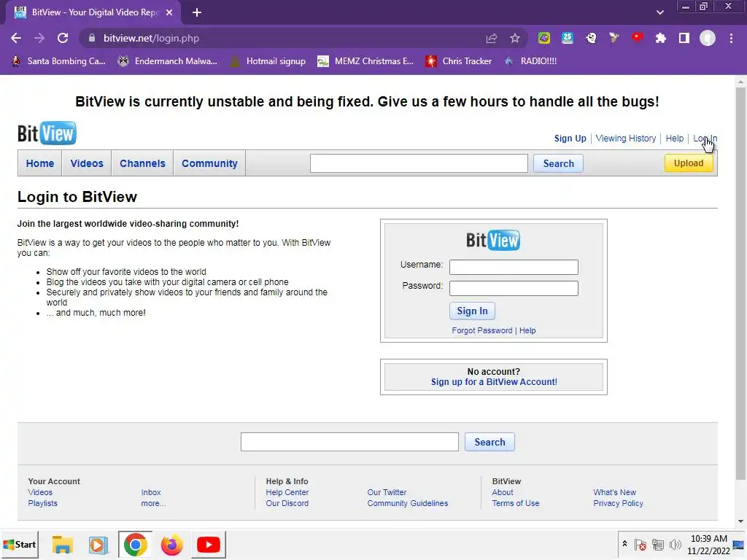The width and height of the screenshot is (747, 560).
Task: Go back with browser back arrow
Action: click(16, 38)
